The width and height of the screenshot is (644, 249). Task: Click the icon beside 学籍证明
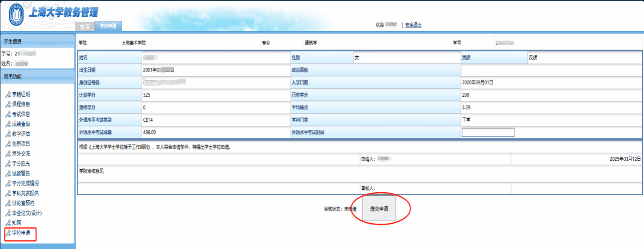pyautogui.click(x=8, y=94)
